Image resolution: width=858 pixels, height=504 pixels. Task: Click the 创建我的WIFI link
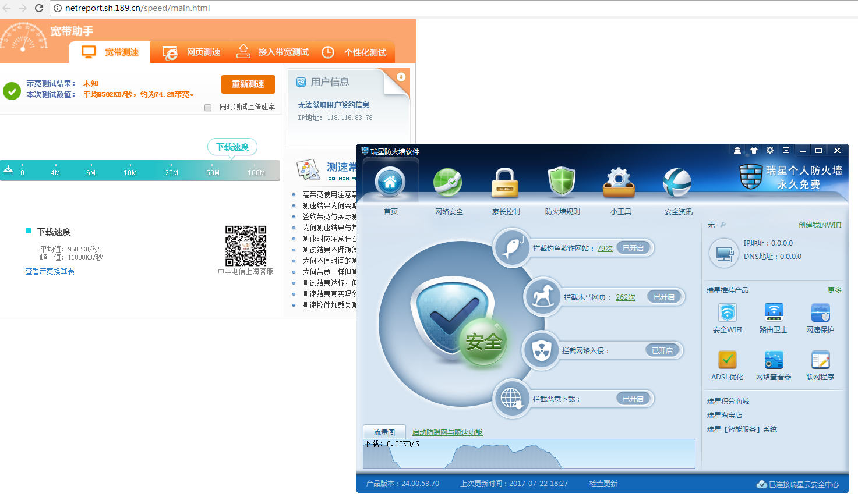(820, 225)
